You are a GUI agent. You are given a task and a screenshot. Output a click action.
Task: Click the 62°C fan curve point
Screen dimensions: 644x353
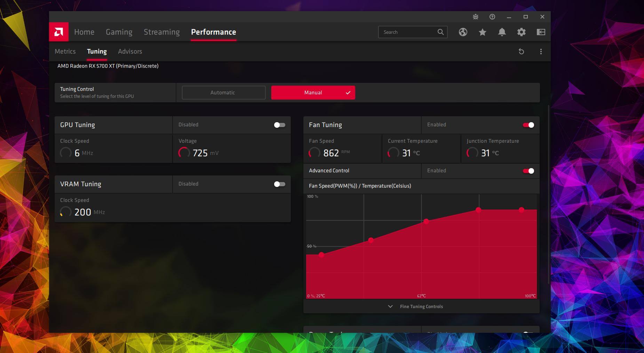click(426, 221)
